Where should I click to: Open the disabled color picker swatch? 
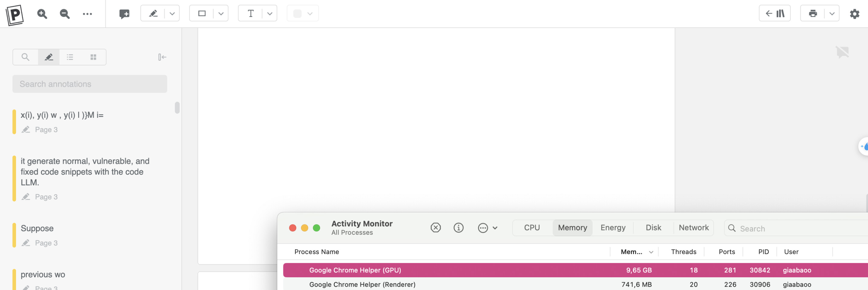point(297,14)
